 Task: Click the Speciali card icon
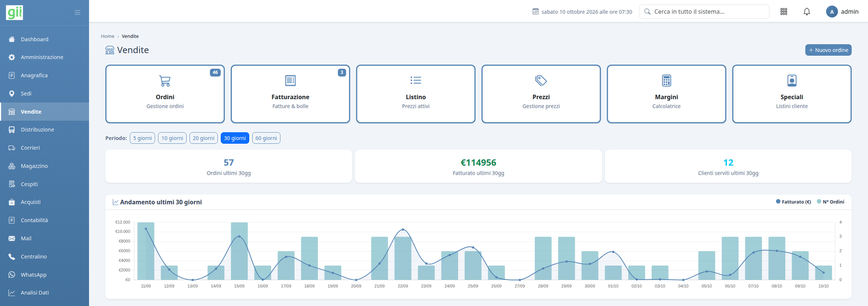[792, 80]
